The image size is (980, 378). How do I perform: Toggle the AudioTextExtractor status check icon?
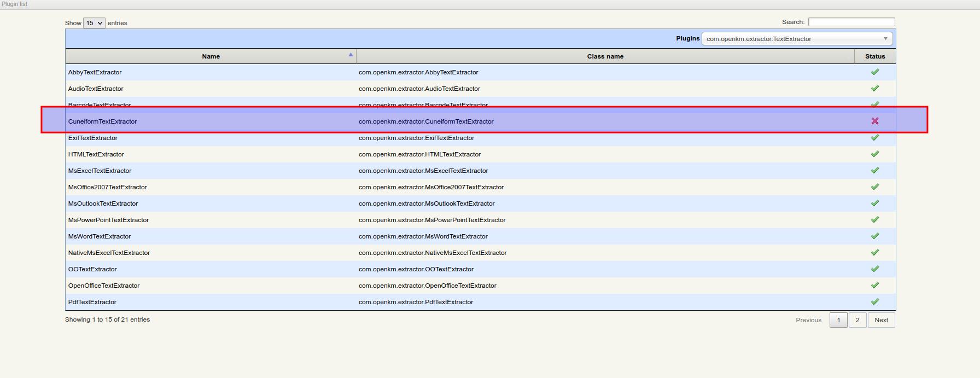[874, 88]
